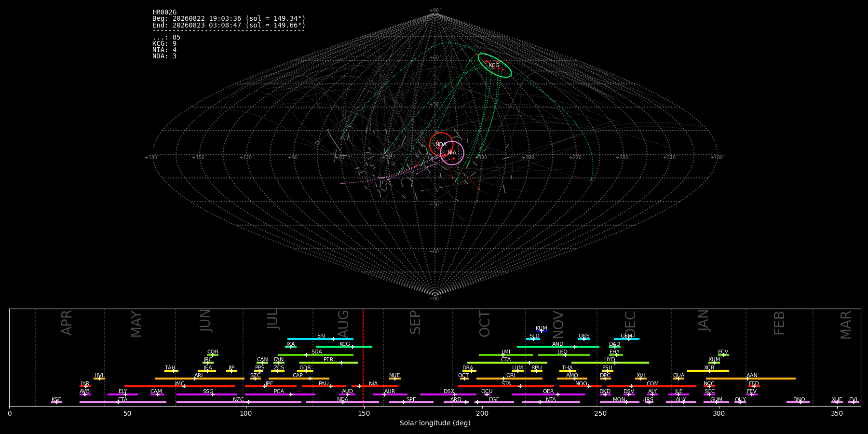Click the red dashed current-date line
The height and width of the screenshot is (434, 868).
click(363, 357)
